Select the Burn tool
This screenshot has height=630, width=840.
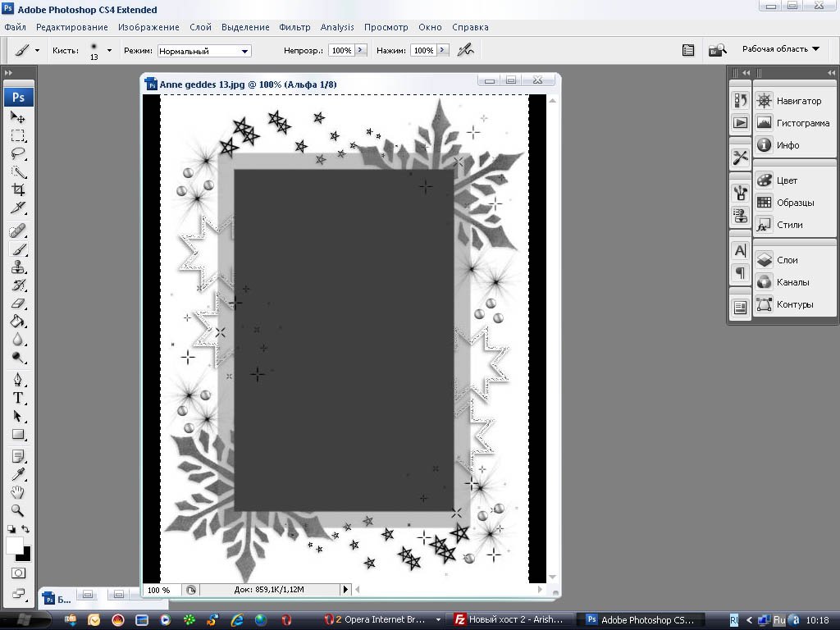(x=18, y=358)
